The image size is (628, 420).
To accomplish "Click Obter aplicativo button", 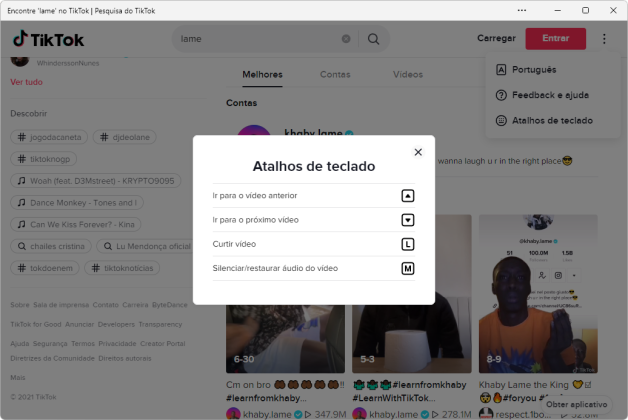I will coord(576,404).
